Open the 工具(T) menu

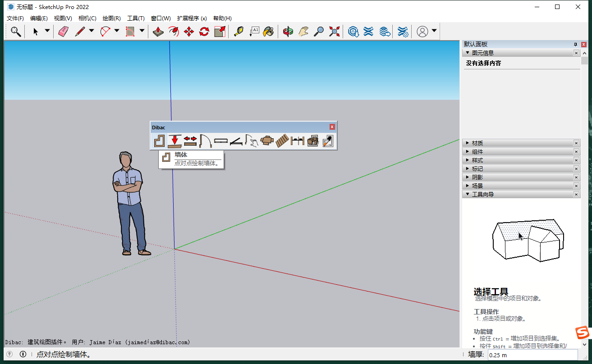pos(136,18)
